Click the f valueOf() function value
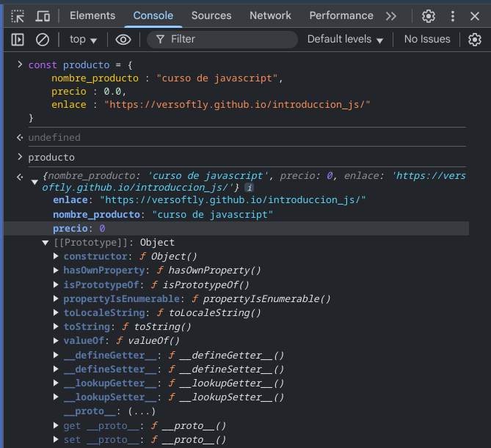Image resolution: width=491 pixels, height=448 pixels. pos(148,341)
